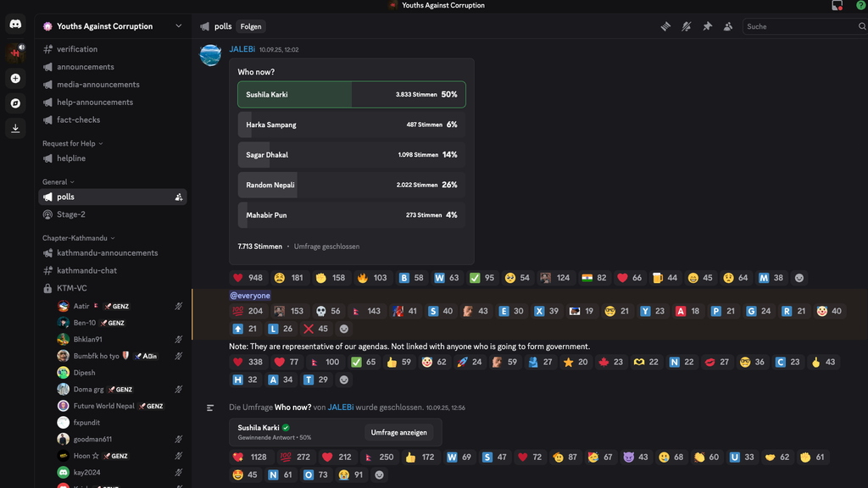Image resolution: width=868 pixels, height=488 pixels.
Task: Click the Sushila Karki poll result bar
Action: click(351, 94)
